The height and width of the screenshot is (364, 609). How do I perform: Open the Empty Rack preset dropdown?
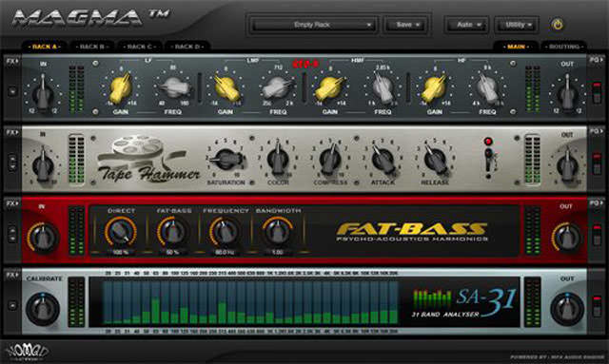tap(313, 26)
